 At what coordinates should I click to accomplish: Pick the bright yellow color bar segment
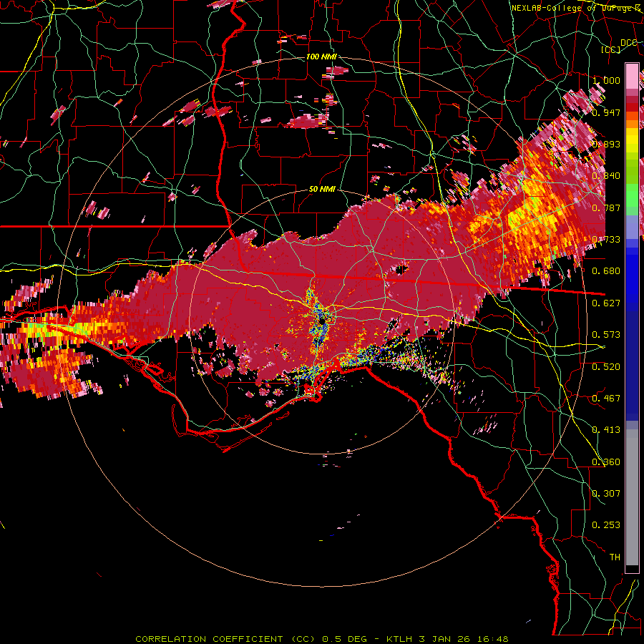pyautogui.click(x=632, y=141)
